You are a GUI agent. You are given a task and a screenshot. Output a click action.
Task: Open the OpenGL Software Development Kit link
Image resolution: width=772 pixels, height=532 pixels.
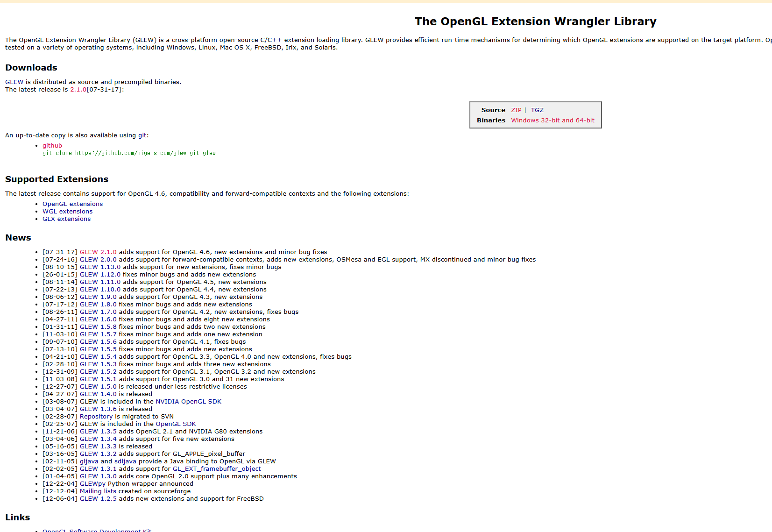pyautogui.click(x=97, y=530)
